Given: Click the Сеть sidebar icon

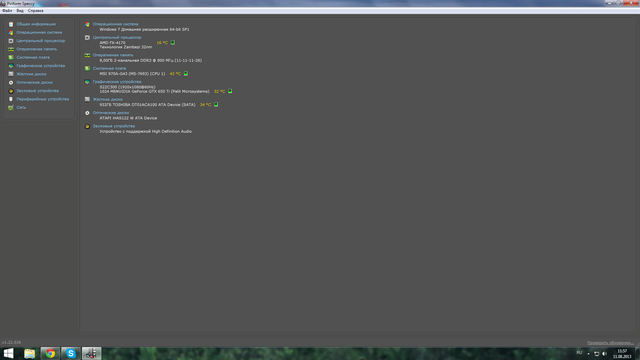Looking at the screenshot, I should tap(11, 108).
